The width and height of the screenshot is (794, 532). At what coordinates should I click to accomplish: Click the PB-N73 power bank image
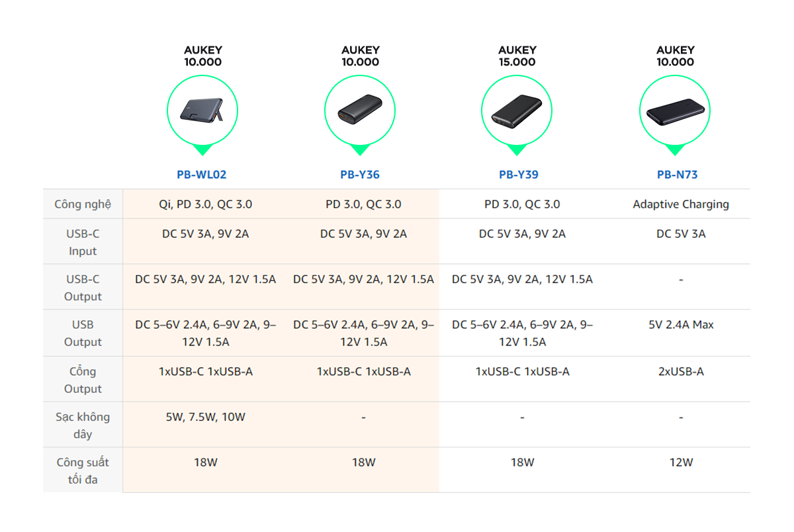pyautogui.click(x=675, y=111)
